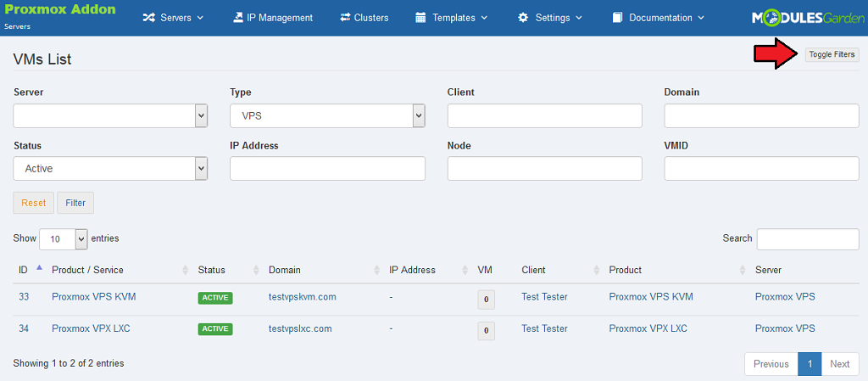Open the Server filter dropdown

tap(111, 115)
